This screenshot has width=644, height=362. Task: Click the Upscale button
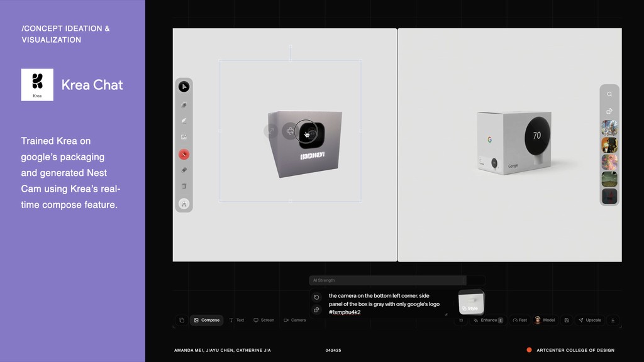[x=590, y=320]
